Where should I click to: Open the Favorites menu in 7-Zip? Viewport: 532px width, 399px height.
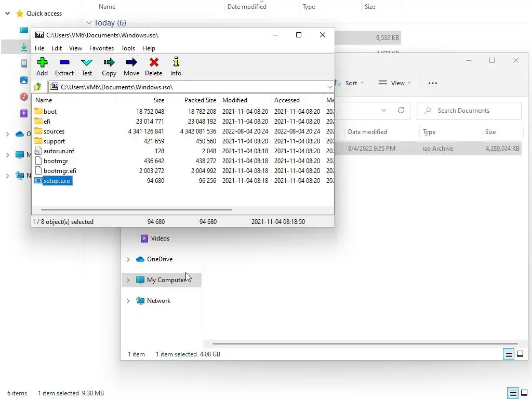101,48
